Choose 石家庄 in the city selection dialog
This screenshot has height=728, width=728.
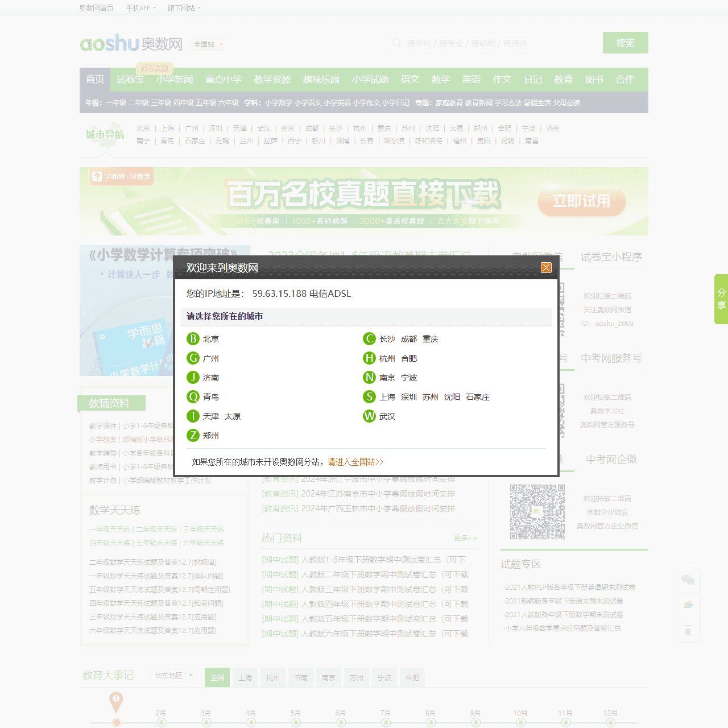pyautogui.click(x=478, y=397)
